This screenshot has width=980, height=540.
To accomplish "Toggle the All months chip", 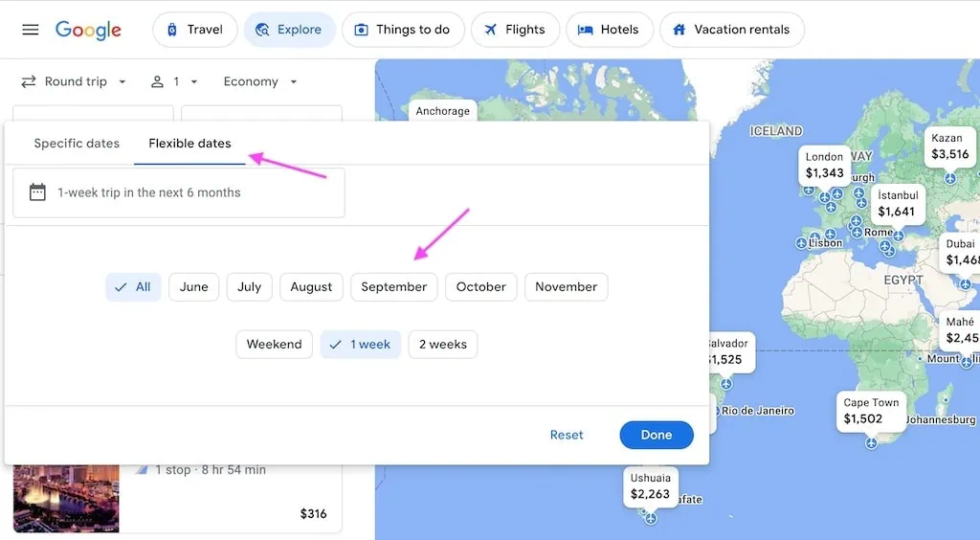I will (133, 287).
